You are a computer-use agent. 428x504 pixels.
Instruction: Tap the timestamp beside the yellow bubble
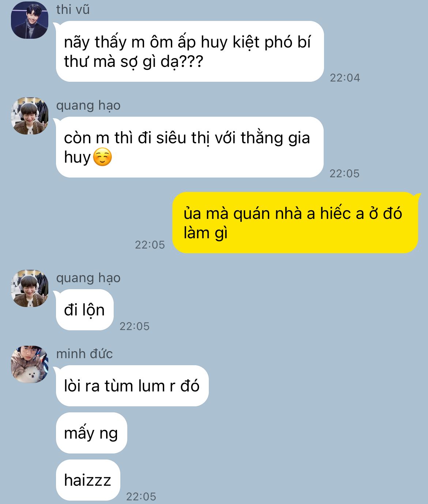coord(150,245)
